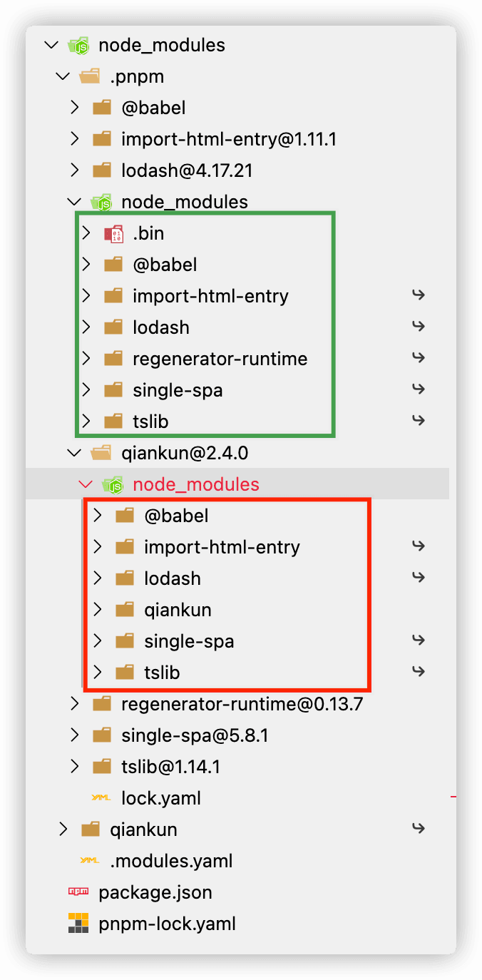Expand the import-html-entry@1.11.1 chevron
This screenshot has width=482, height=980.
[75, 139]
